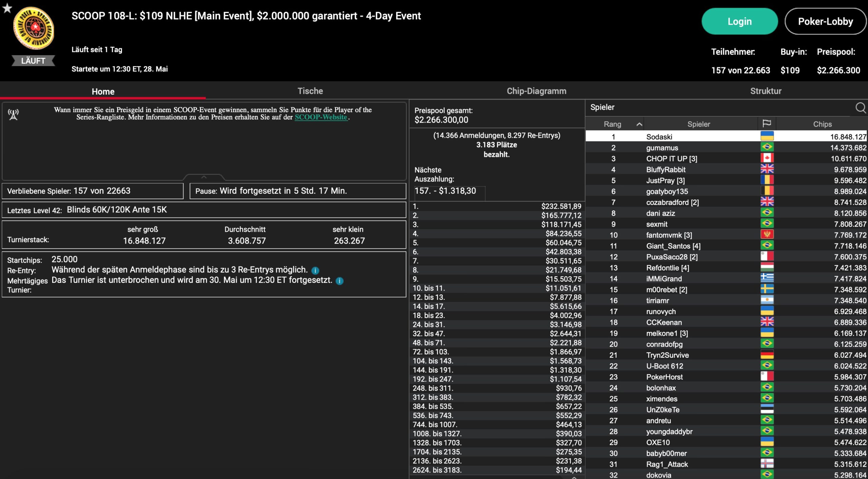Viewport: 868px width, 479px height.
Task: Click Rag1_Attack's flag icon
Action: click(767, 464)
